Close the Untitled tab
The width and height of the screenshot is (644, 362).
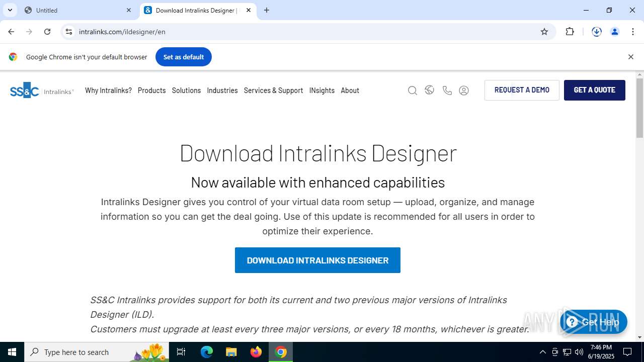pyautogui.click(x=129, y=10)
